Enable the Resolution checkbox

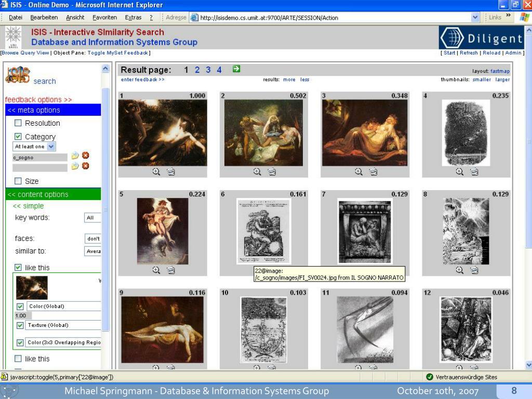[18, 123]
